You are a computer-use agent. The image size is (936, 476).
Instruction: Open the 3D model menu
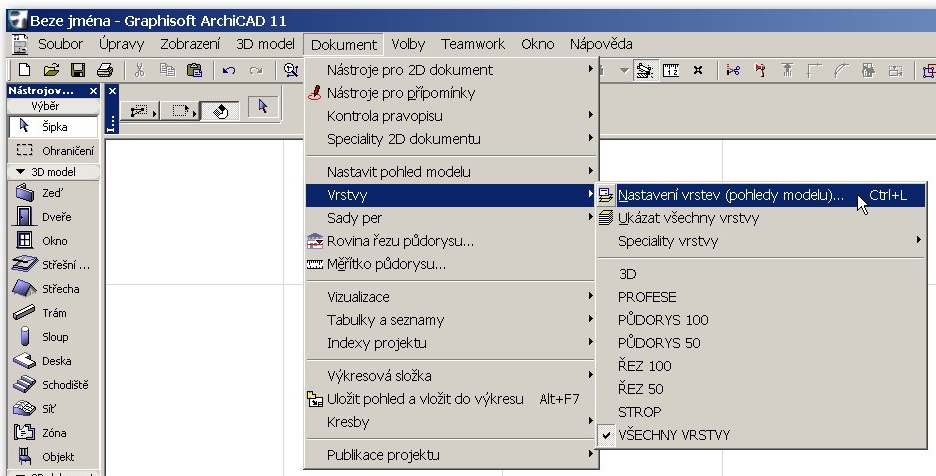265,44
